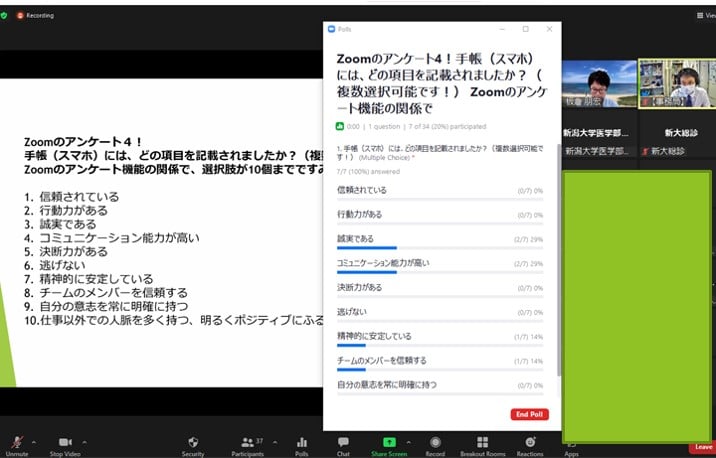Click the green participant video tile

pyautogui.click(x=637, y=306)
